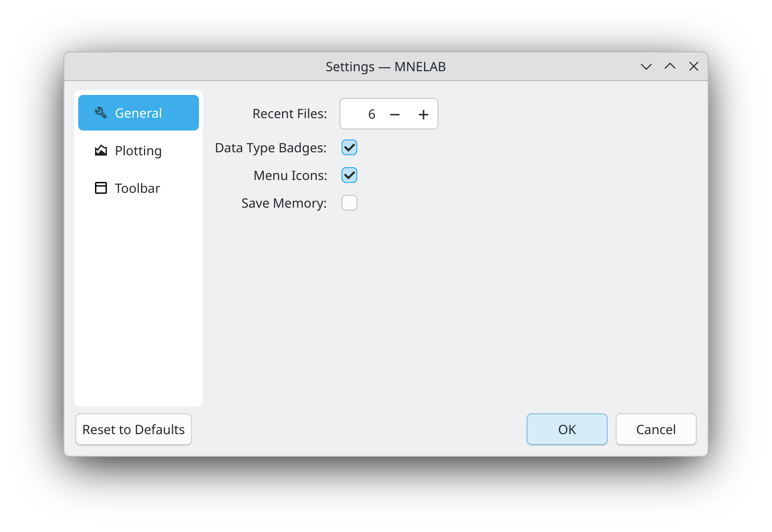This screenshot has width=772, height=532.
Task: Click the wrench icon beside General
Action: (101, 113)
